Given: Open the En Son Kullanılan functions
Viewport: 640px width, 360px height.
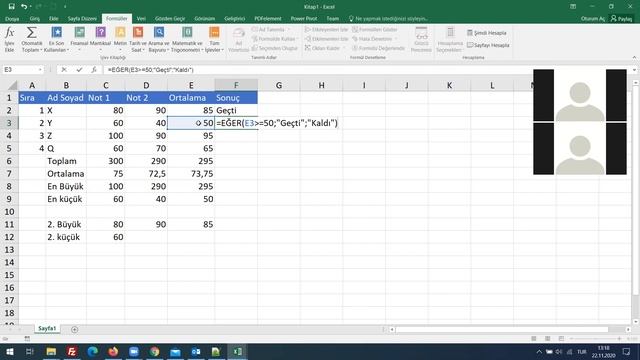Looking at the screenshot, I should point(56,40).
